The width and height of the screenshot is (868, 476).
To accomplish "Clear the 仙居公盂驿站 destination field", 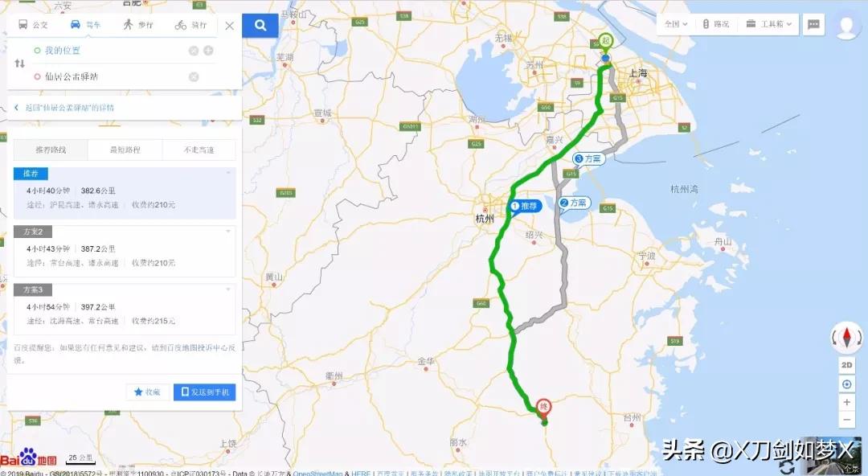I will pyautogui.click(x=194, y=77).
